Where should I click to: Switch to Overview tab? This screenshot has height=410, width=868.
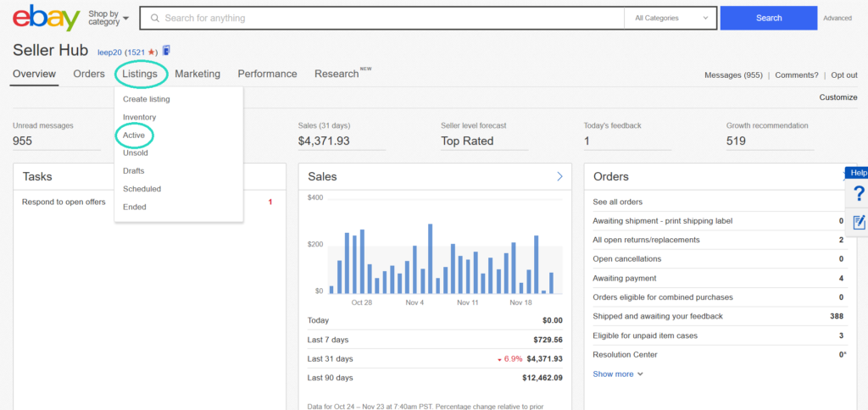pos(34,74)
